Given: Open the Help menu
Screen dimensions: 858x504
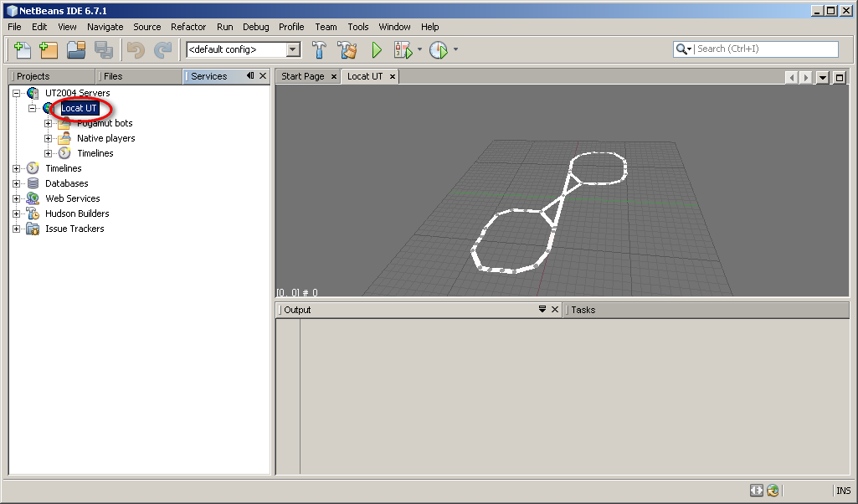Looking at the screenshot, I should tap(429, 27).
